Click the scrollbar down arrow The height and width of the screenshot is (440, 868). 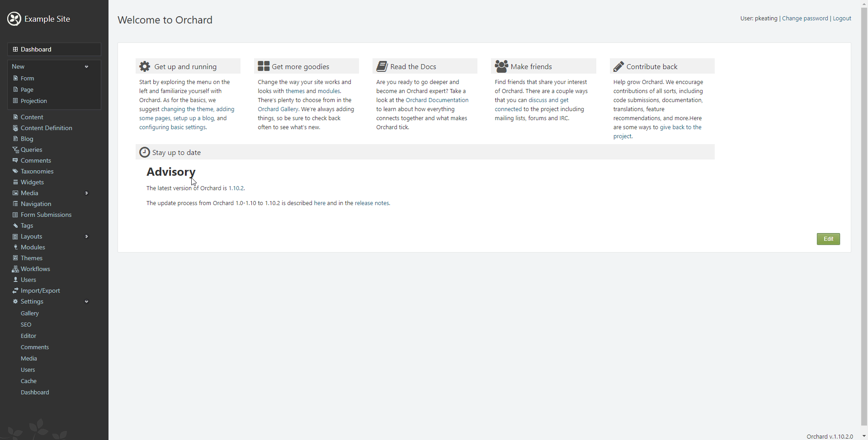click(864, 436)
